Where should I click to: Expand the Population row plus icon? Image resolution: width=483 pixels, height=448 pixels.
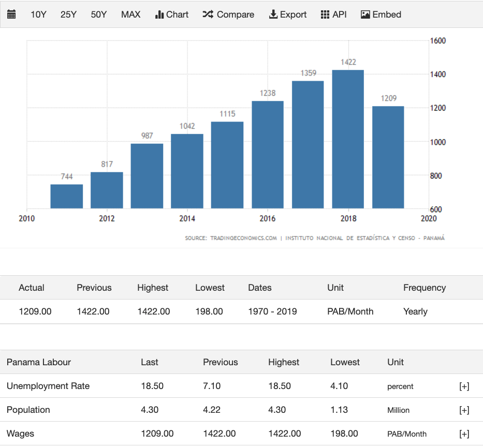(464, 410)
